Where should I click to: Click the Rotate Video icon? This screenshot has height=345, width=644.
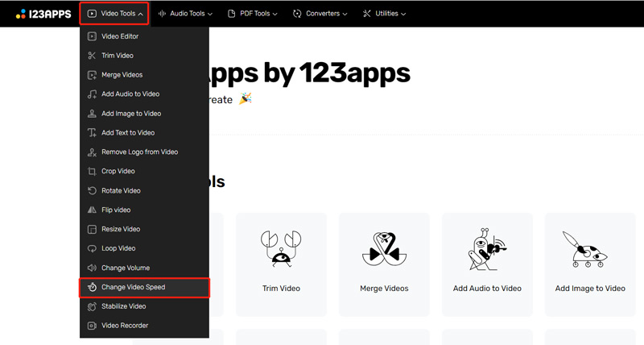(x=92, y=191)
